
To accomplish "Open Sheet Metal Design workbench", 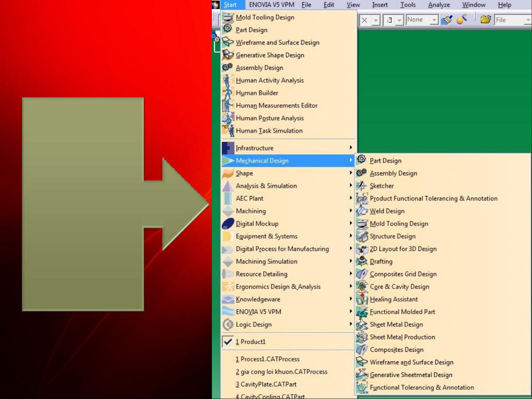I will click(x=443, y=324).
